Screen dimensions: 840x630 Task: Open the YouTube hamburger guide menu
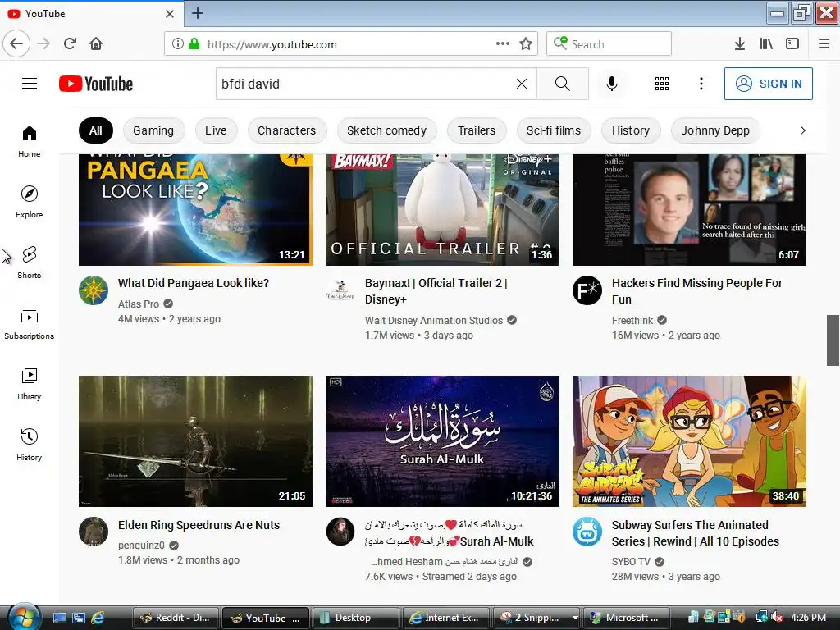click(x=30, y=84)
